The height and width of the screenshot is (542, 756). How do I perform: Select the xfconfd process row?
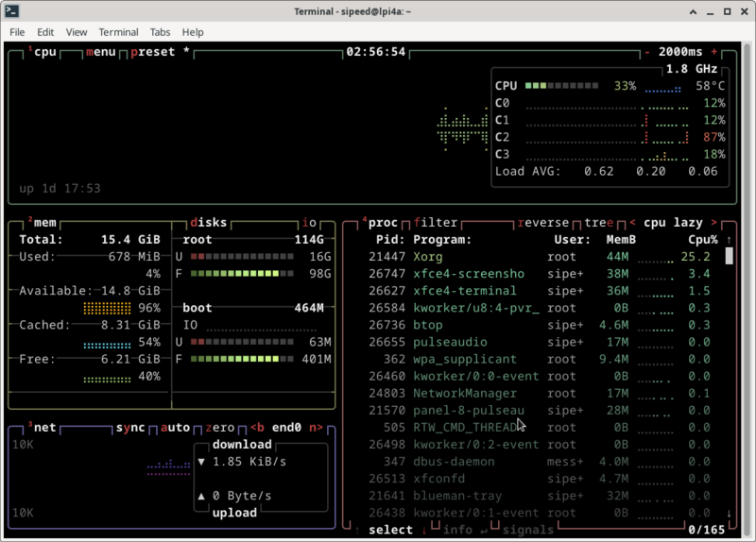[539, 479]
